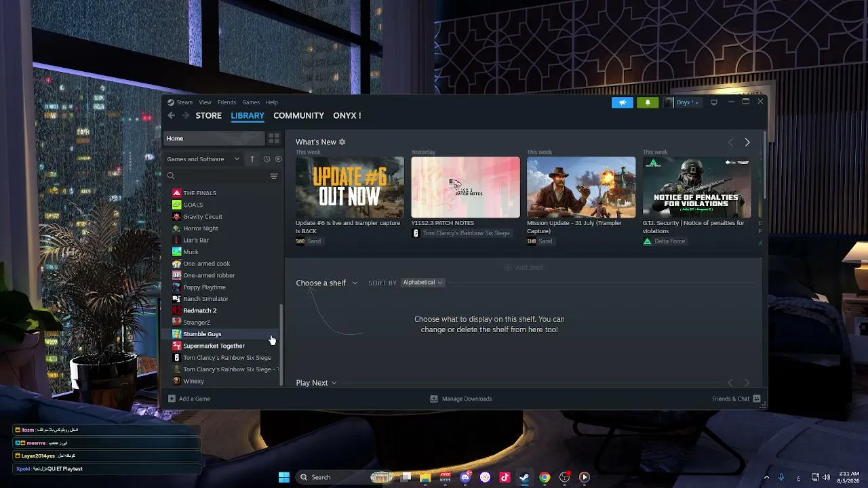The width and height of the screenshot is (868, 488).
Task: Toggle the ready-to-play filter icon
Action: (x=278, y=159)
